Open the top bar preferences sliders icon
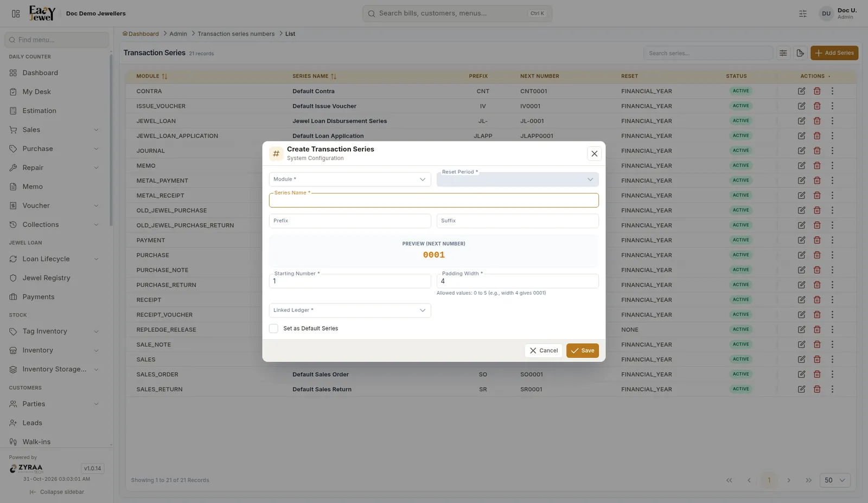868x503 pixels. (x=803, y=14)
